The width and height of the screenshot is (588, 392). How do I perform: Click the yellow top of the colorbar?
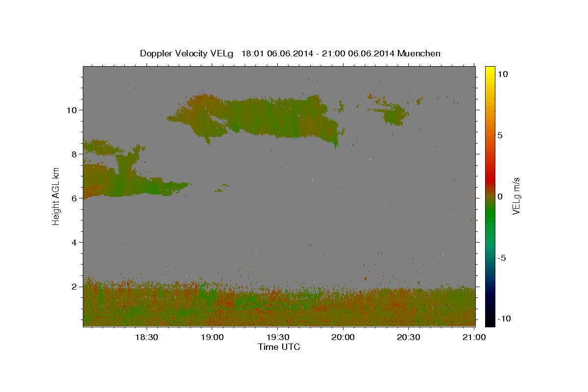tap(490, 71)
